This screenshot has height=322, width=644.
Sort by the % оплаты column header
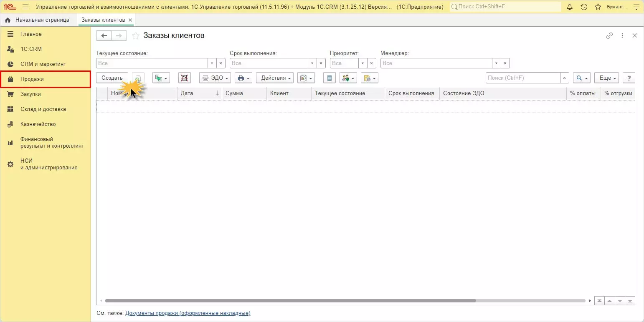coord(583,93)
